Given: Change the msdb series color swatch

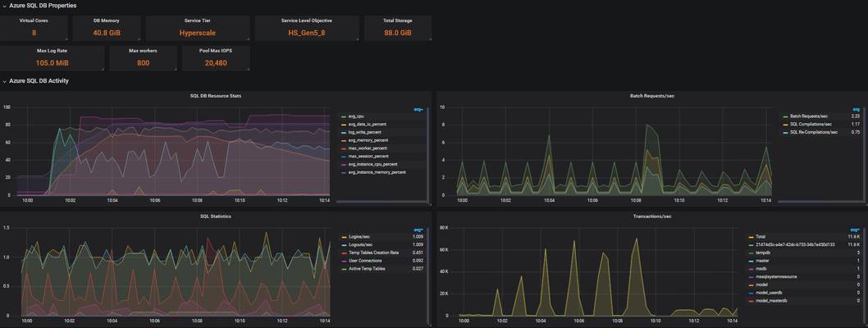Looking at the screenshot, I should [752, 269].
